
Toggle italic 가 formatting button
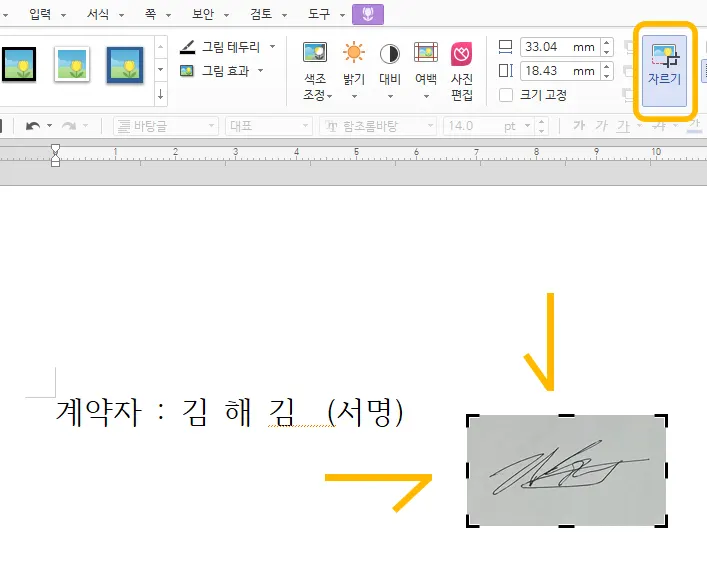pyautogui.click(x=601, y=126)
